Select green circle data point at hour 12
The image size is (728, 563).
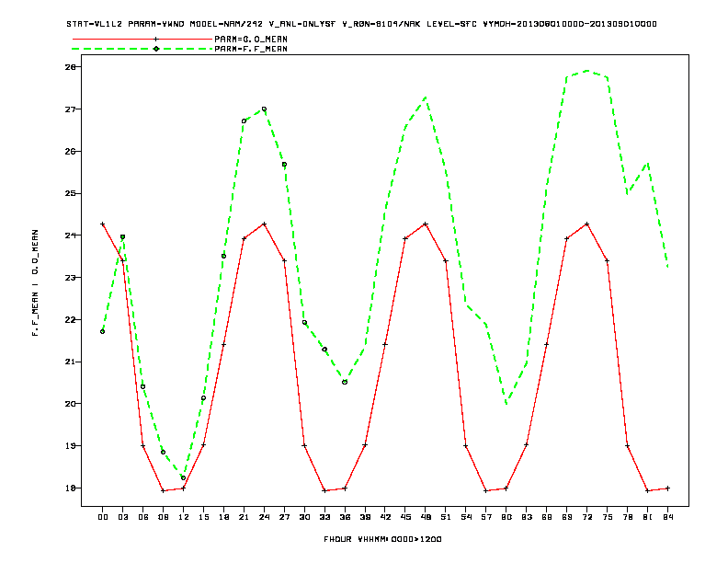(184, 478)
